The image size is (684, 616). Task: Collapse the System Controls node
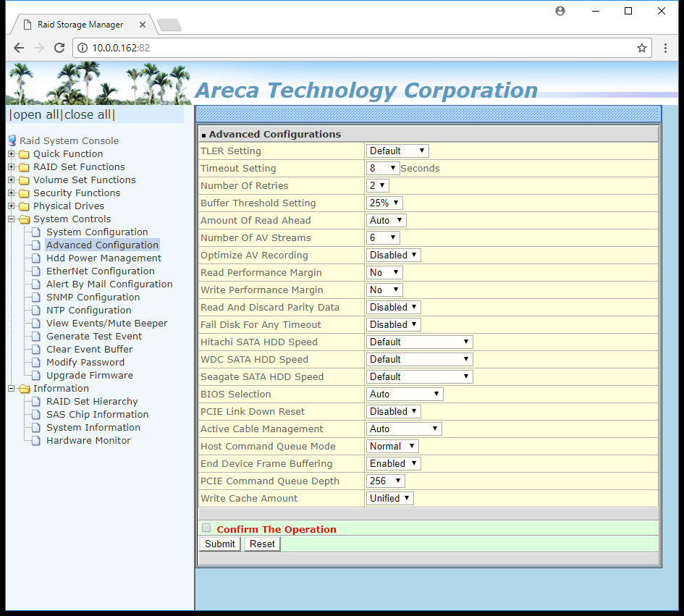pyautogui.click(x=12, y=219)
